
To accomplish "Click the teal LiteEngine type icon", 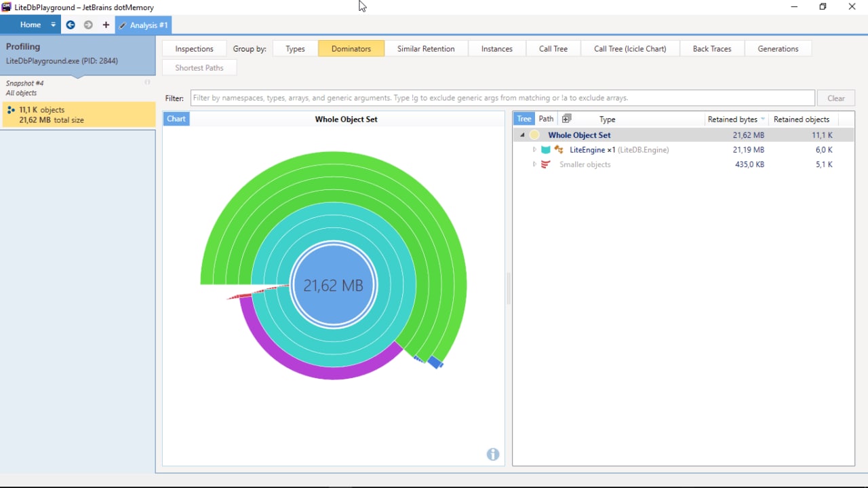I will pos(546,150).
